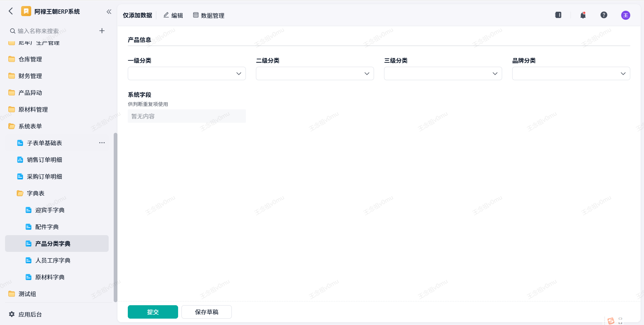Click the 迎宾手字典 form icon
The width and height of the screenshot is (644, 325).
point(29,210)
